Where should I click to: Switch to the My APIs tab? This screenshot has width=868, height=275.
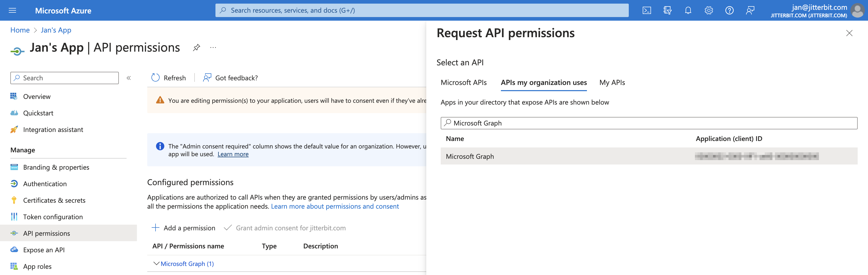pos(612,83)
